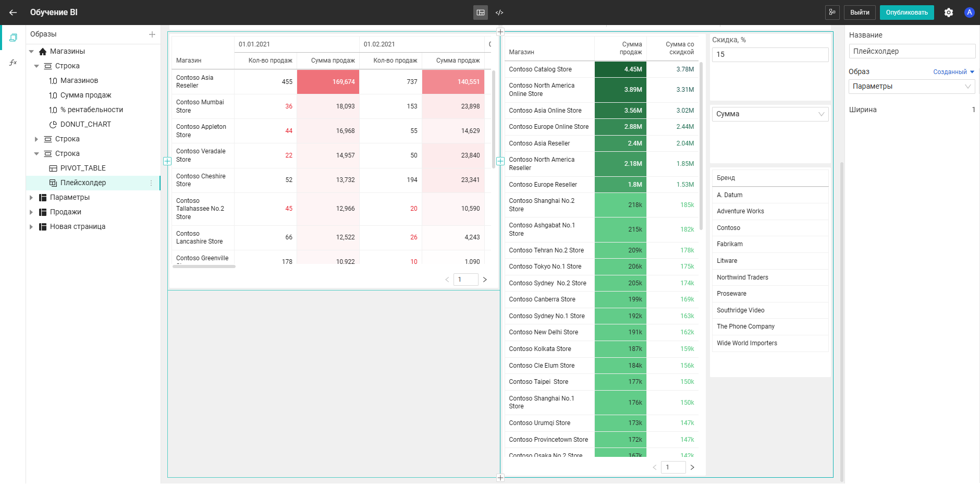The width and height of the screenshot is (980, 484).
Task: Expand the Новая страница tree node
Action: coord(31,227)
